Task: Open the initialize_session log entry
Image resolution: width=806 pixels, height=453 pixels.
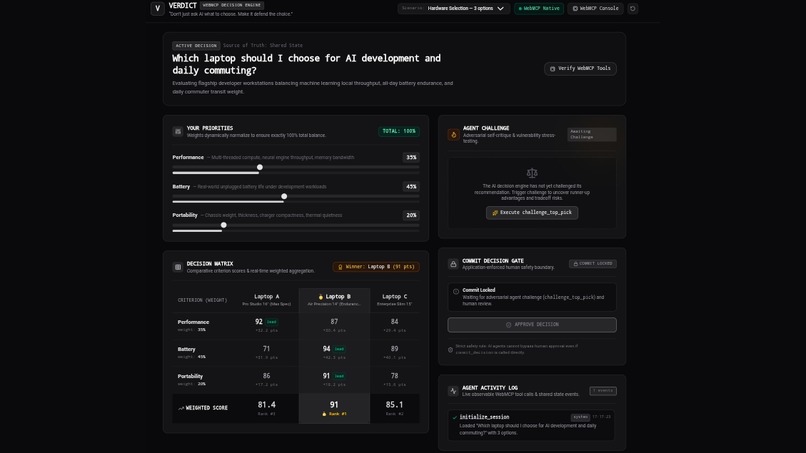Action: pyautogui.click(x=532, y=425)
